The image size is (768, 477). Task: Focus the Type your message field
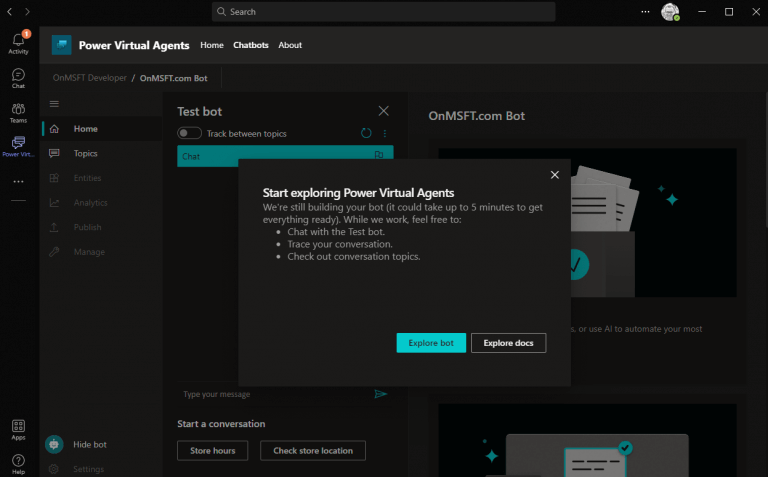pos(274,394)
